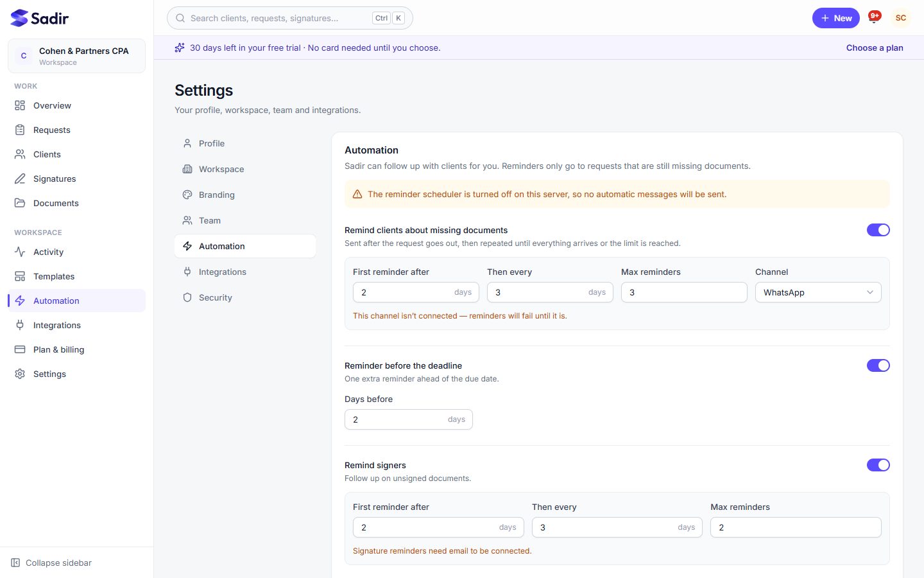
Task: Click the settings Integrations plug icon
Action: [x=187, y=272]
